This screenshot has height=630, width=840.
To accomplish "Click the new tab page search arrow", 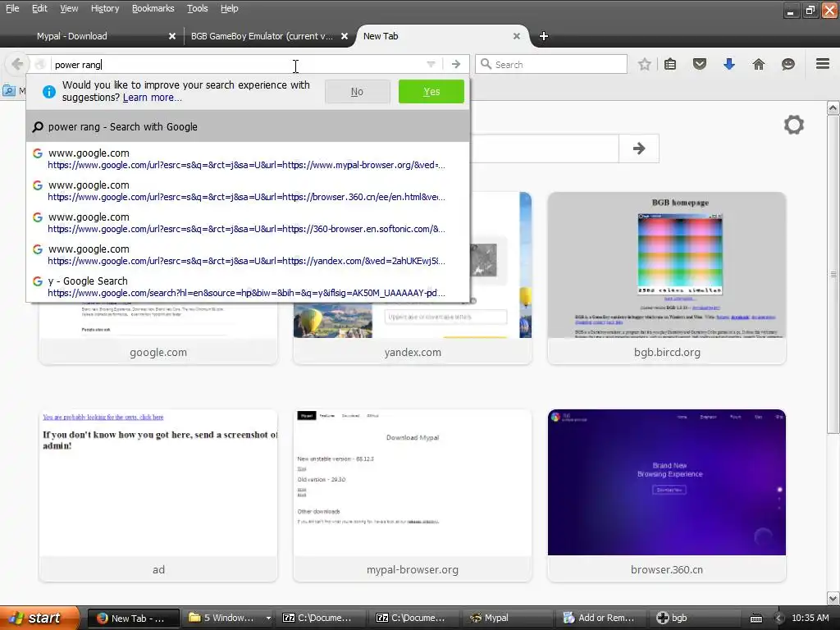I will click(x=638, y=148).
